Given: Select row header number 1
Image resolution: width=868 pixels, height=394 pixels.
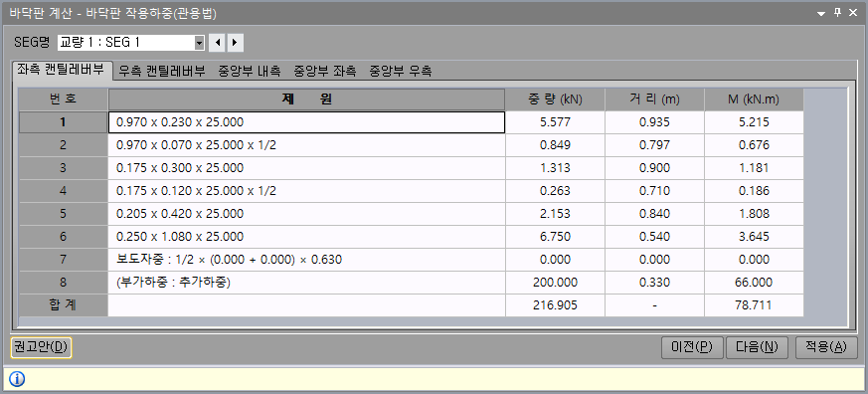Looking at the screenshot, I should pyautogui.click(x=64, y=122).
